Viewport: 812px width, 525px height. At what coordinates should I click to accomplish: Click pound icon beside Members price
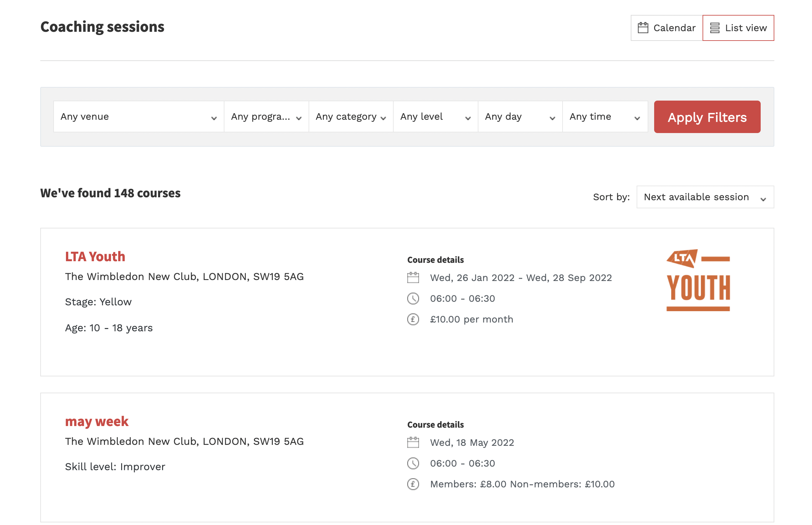[x=413, y=484]
